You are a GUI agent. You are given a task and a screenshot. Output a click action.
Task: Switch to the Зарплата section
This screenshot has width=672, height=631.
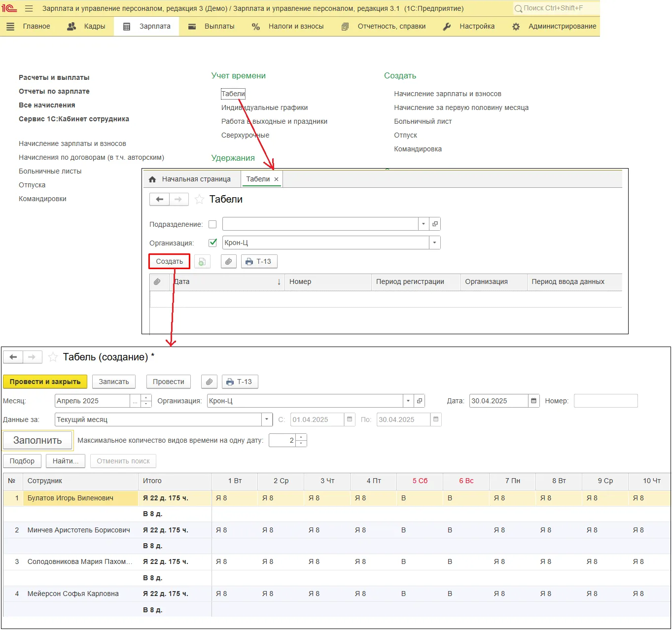146,27
